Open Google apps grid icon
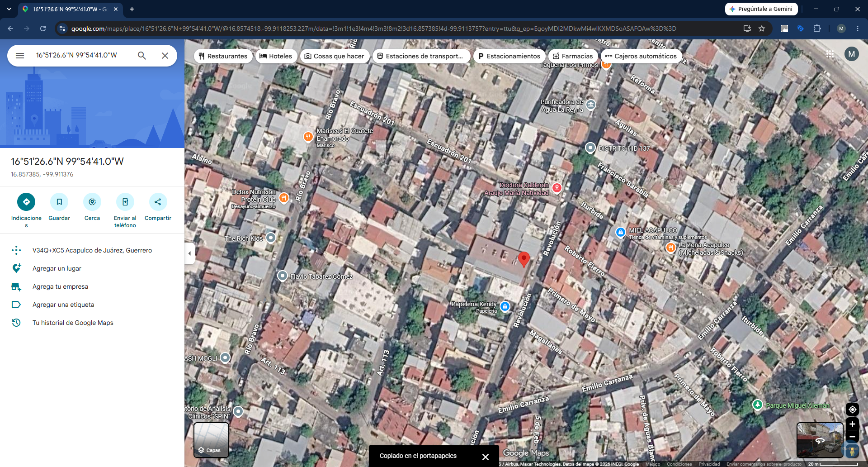Viewport: 868px width, 467px height. 830,54
